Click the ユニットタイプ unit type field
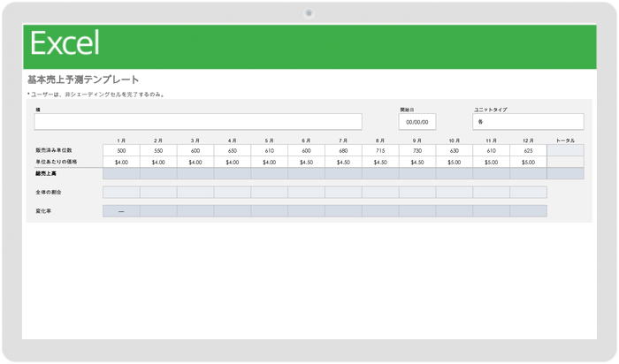 click(x=528, y=121)
